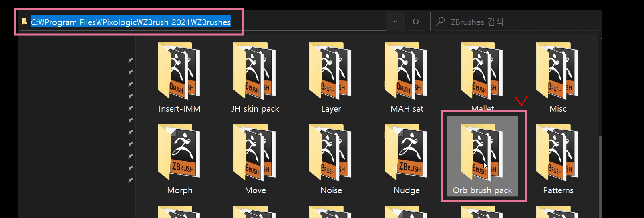
Task: Refresh the ZBrushes folder view
Action: (416, 22)
